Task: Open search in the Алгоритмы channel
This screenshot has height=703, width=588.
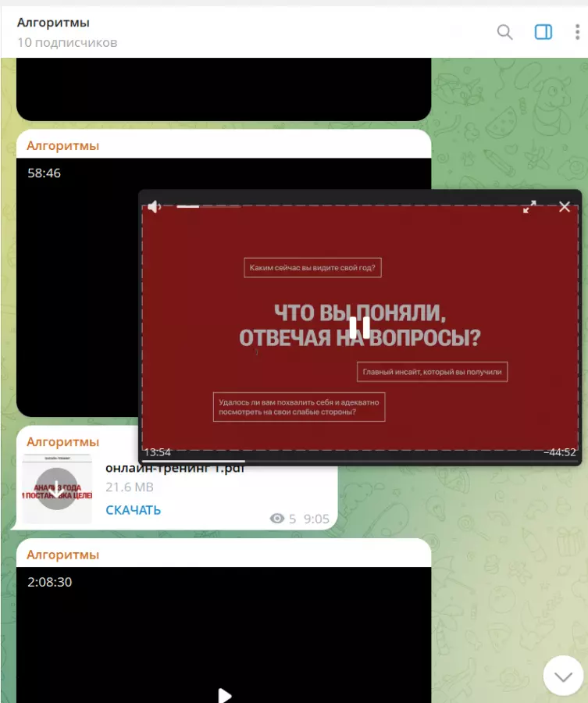Action: 505,32
